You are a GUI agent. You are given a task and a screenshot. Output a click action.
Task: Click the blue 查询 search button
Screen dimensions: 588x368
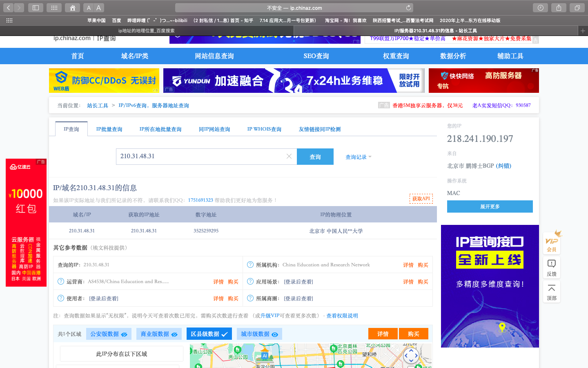pos(315,157)
